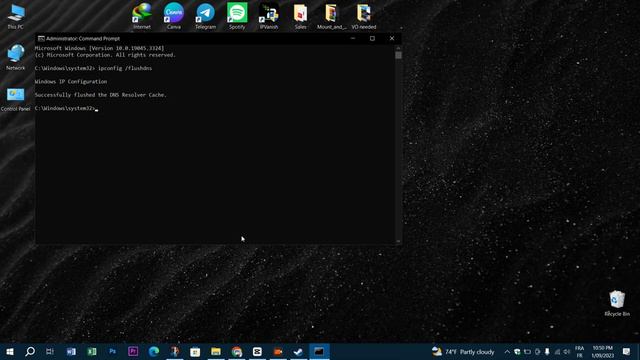Open network status tray icon
The image size is (640, 360).
coord(557,352)
